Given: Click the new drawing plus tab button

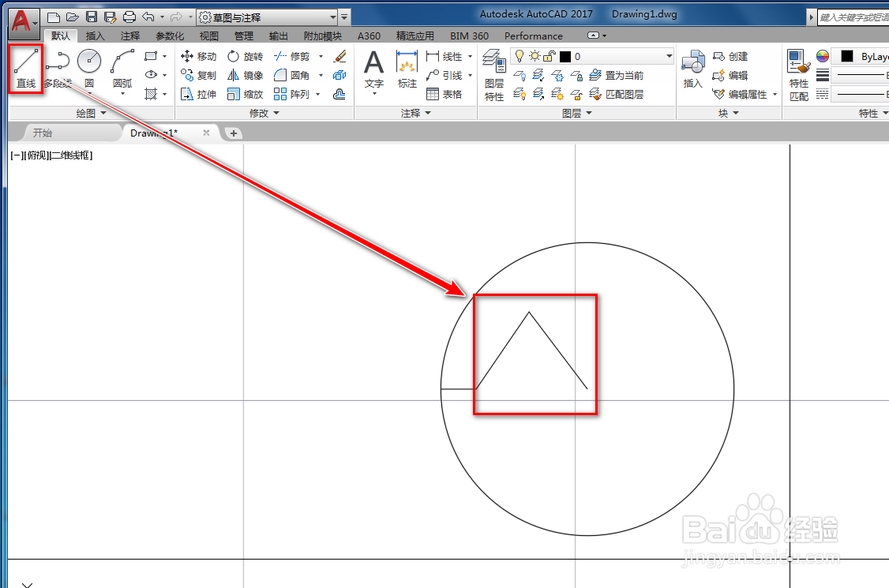Looking at the screenshot, I should coord(233,133).
